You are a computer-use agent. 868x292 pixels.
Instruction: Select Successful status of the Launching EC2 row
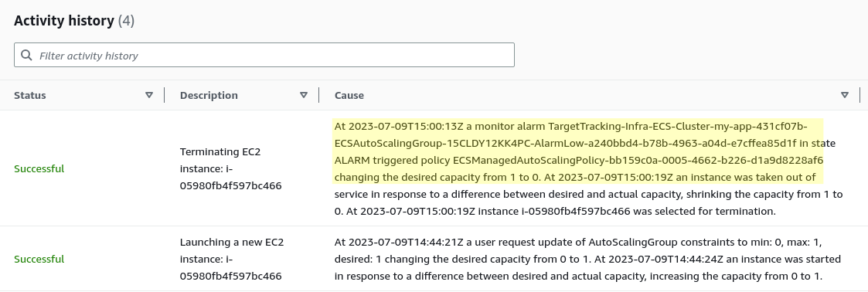click(x=39, y=259)
